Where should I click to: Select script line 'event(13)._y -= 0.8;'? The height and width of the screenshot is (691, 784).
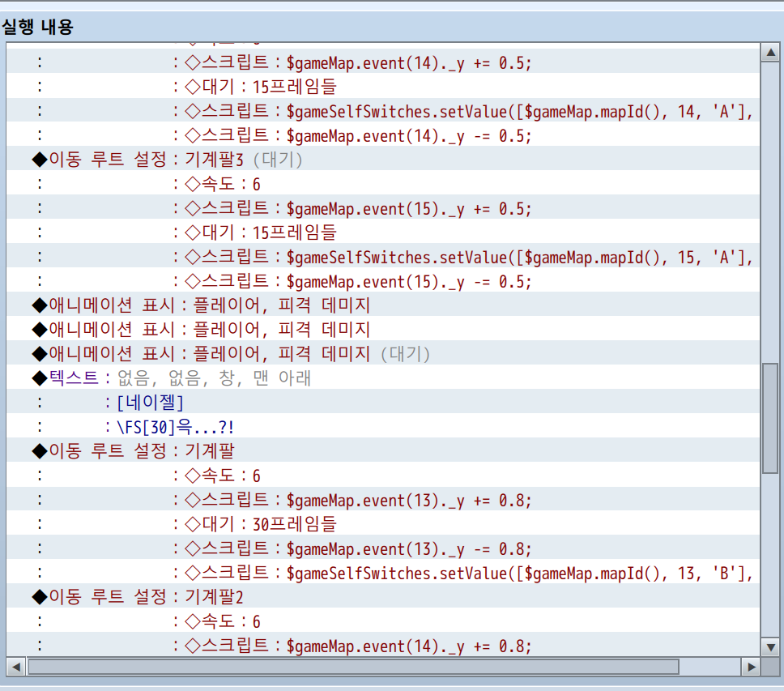coord(383,548)
